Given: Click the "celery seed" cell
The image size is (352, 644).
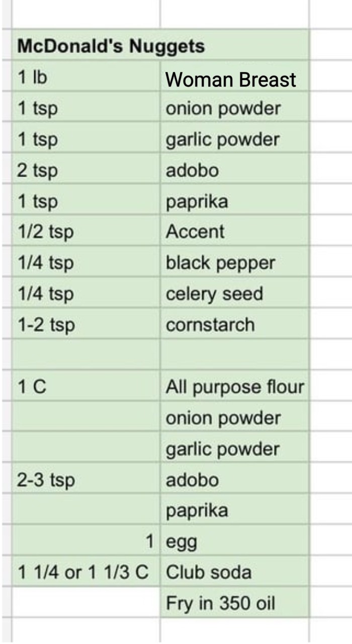Looking at the screenshot, I should pos(234,294).
